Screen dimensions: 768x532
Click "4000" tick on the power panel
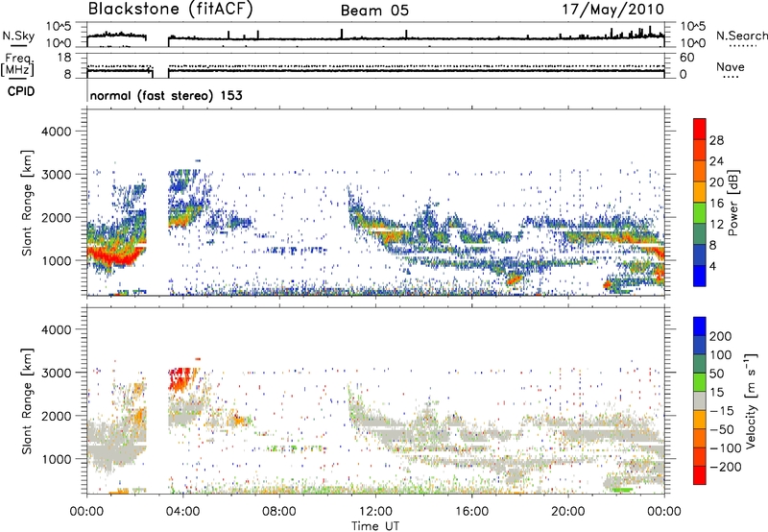(56, 132)
